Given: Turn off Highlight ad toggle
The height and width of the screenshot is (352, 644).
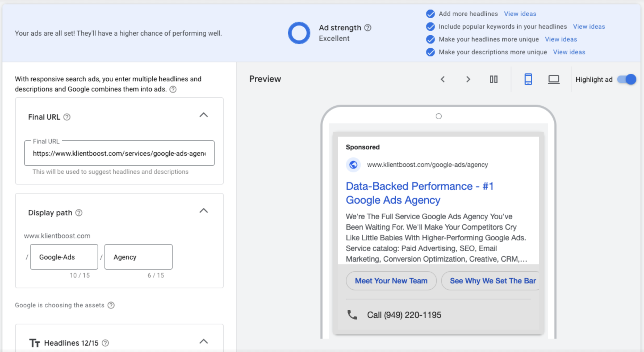Looking at the screenshot, I should [627, 79].
